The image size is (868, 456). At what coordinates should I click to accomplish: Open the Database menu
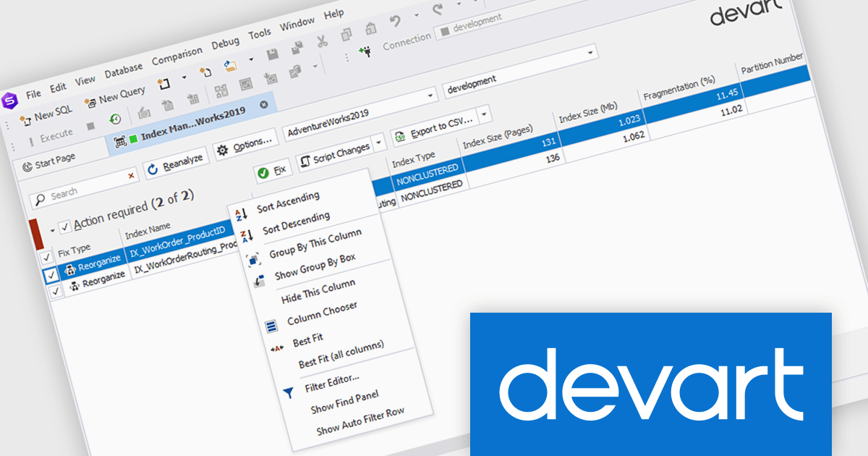(124, 71)
